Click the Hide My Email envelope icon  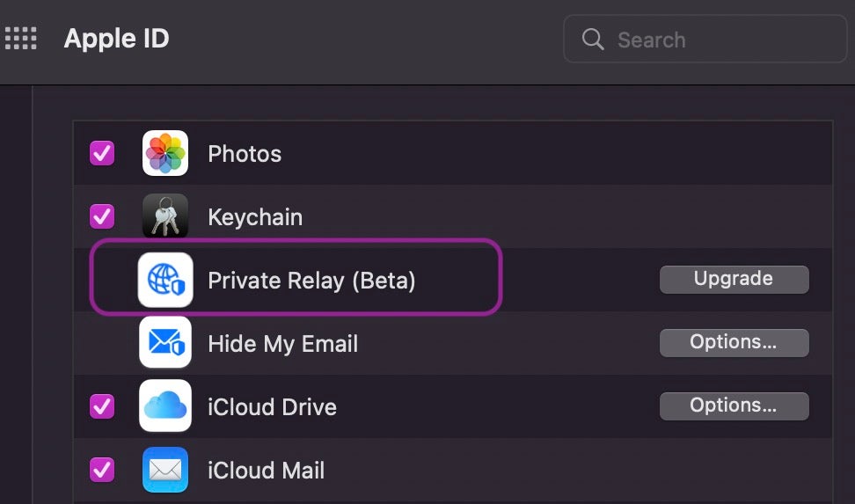point(165,343)
